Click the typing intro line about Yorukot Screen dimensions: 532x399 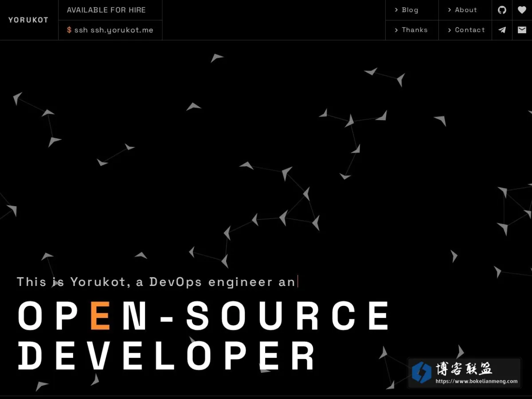[x=156, y=282]
